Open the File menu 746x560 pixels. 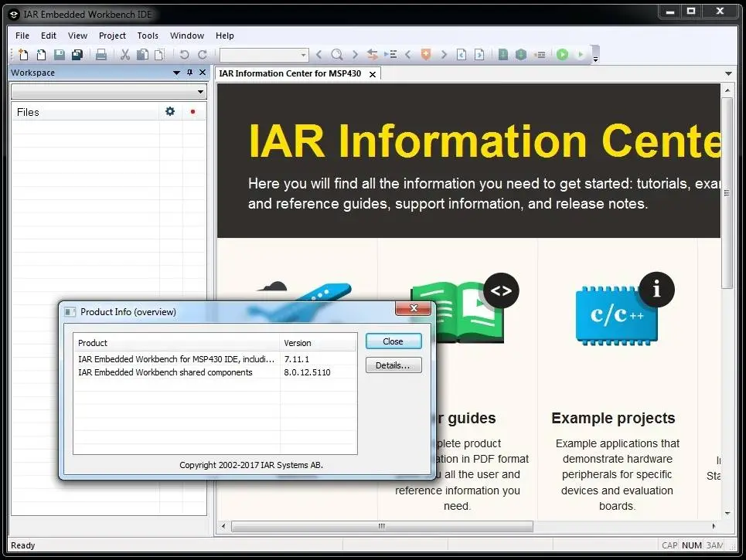coord(22,36)
